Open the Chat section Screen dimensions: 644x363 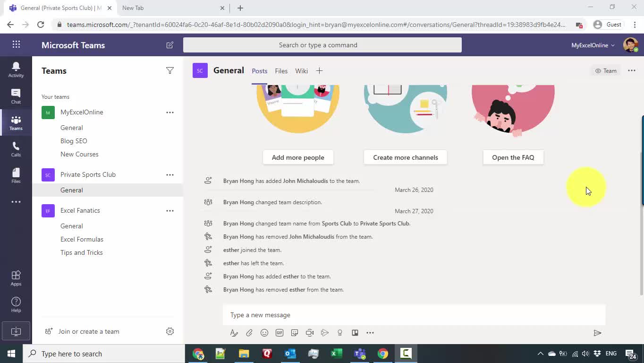(x=16, y=96)
